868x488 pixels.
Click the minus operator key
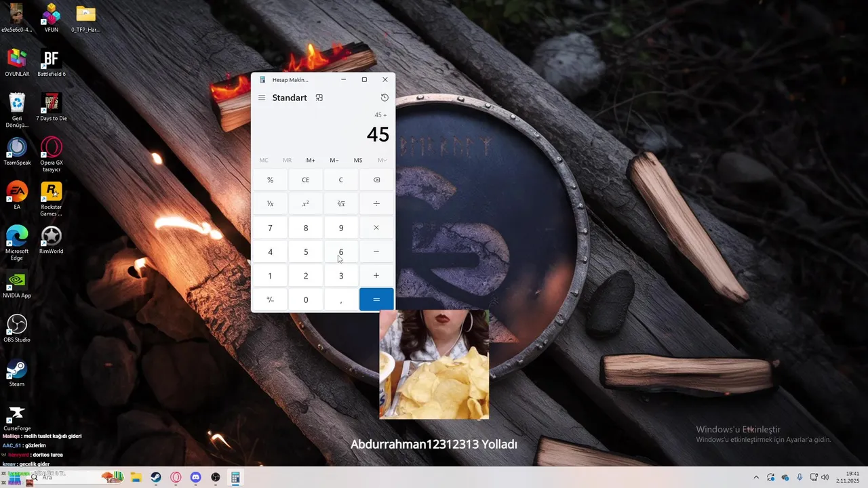[376, 251]
